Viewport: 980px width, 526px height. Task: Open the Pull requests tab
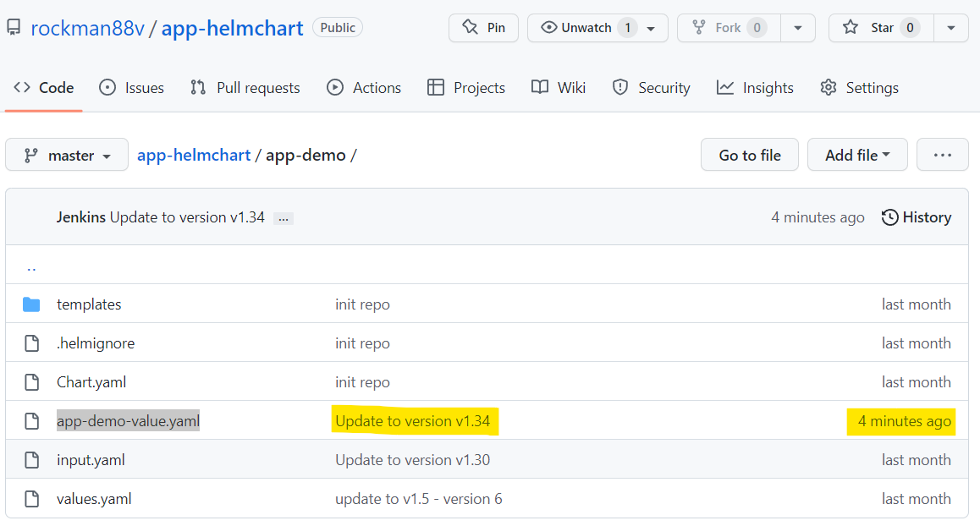245,88
